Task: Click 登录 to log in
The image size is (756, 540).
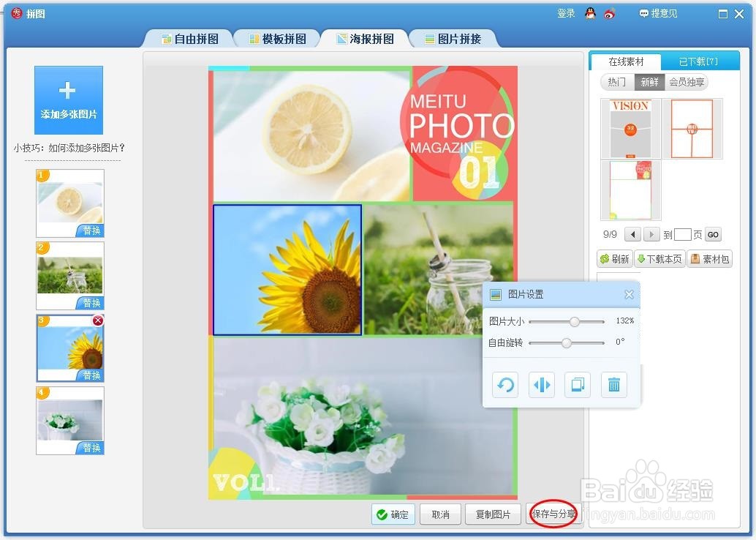Action: pyautogui.click(x=566, y=13)
